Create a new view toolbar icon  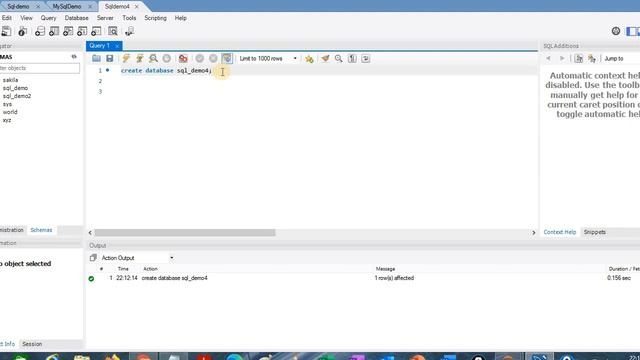coord(68,31)
